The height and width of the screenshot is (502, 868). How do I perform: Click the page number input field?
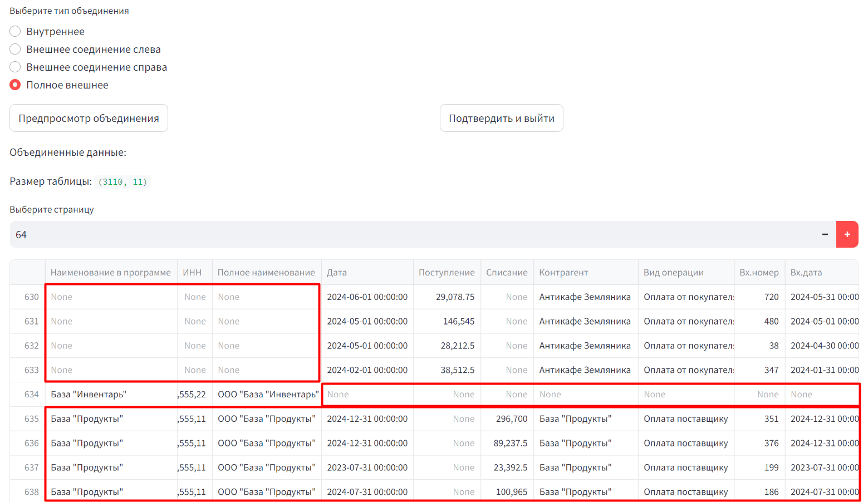point(412,234)
